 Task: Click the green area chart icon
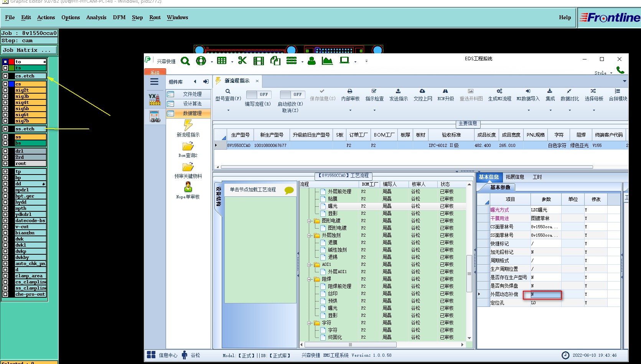(327, 61)
